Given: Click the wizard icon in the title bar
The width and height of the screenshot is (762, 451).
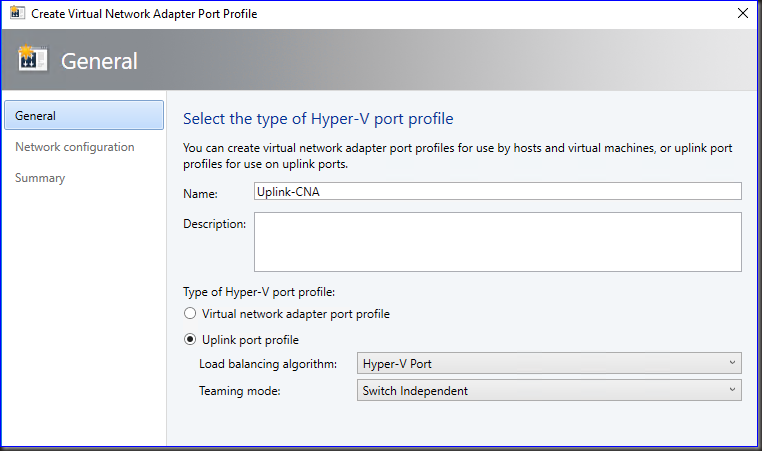Looking at the screenshot, I should tap(16, 14).
